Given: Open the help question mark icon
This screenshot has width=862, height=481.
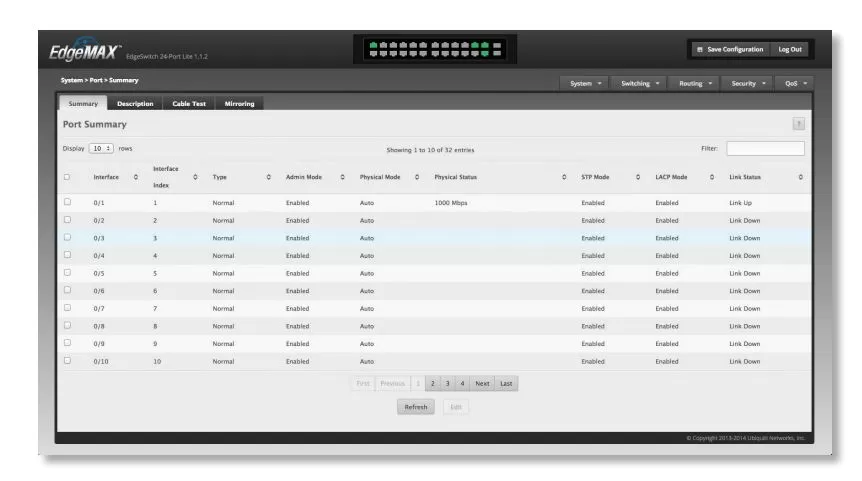Looking at the screenshot, I should pyautogui.click(x=798, y=124).
